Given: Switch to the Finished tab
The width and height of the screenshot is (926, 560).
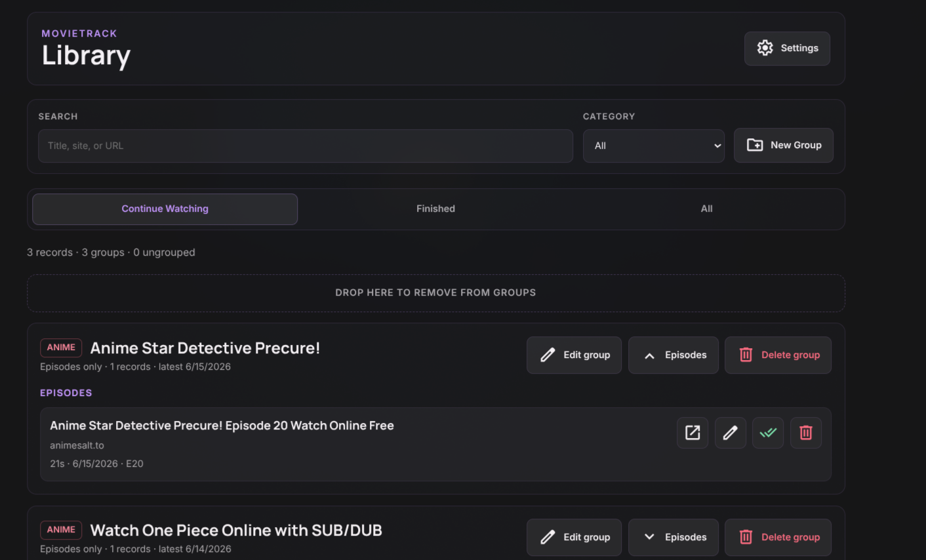Looking at the screenshot, I should (435, 209).
